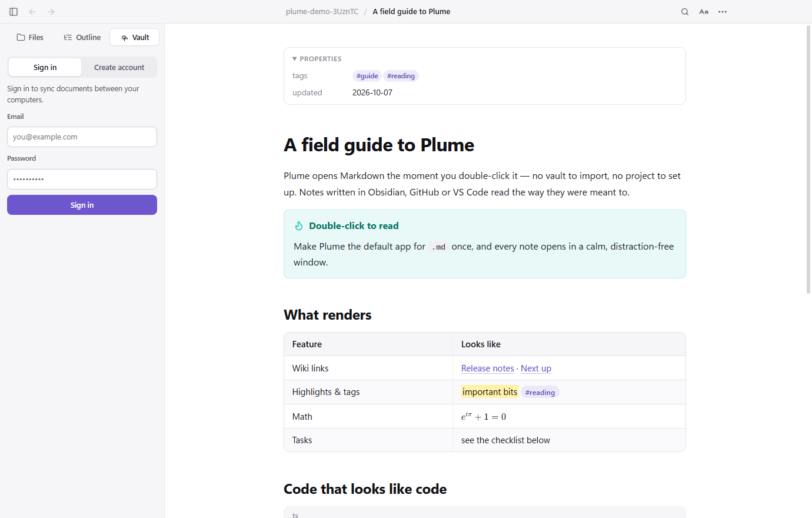This screenshot has height=518, width=812.
Task: Click the vertical scrollbar thumb
Action: point(808,159)
